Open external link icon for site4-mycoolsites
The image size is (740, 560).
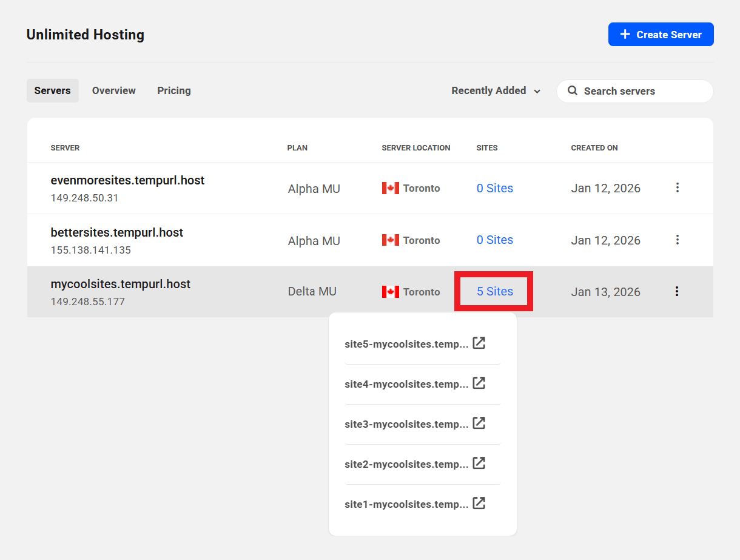click(479, 383)
